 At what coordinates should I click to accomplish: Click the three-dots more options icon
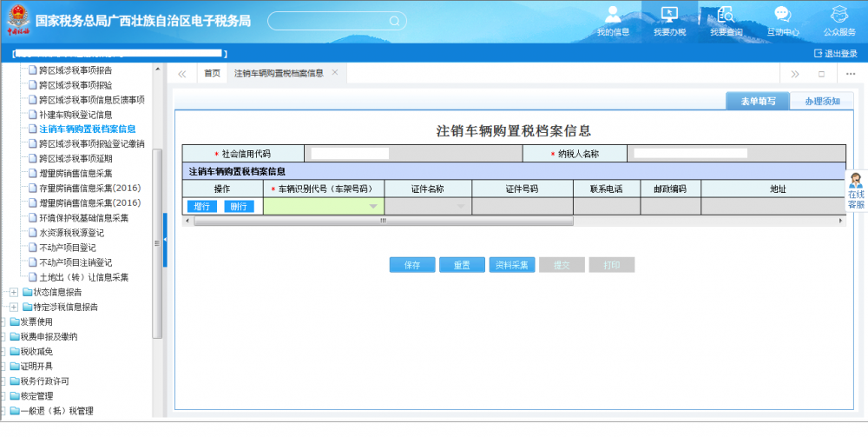[850, 74]
